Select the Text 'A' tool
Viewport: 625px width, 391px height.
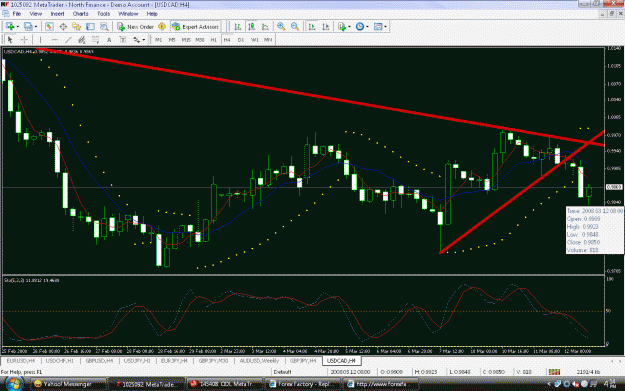[x=109, y=39]
